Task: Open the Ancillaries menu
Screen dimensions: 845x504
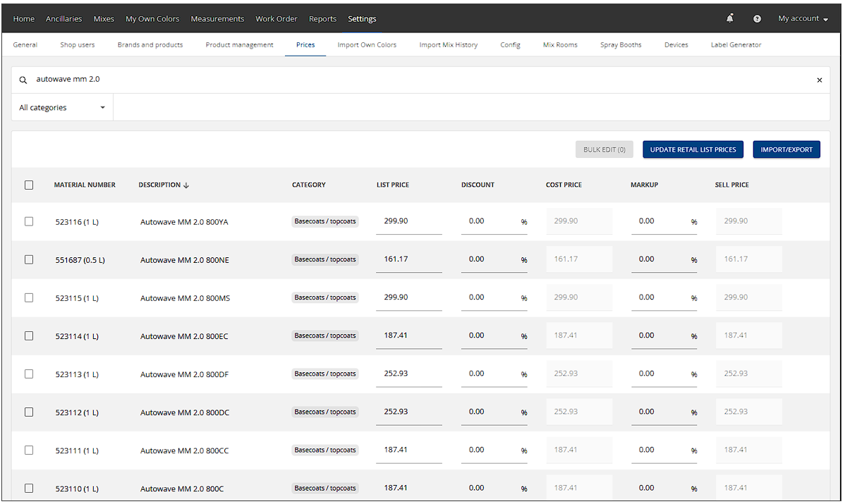Action: pos(63,19)
